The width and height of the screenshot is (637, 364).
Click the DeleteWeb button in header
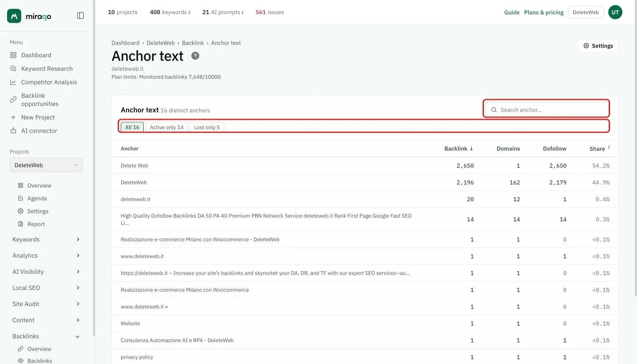tap(586, 12)
